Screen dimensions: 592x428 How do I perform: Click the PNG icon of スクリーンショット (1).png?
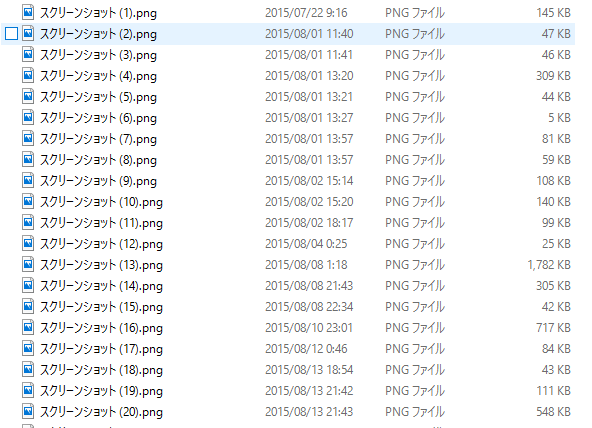tap(28, 12)
